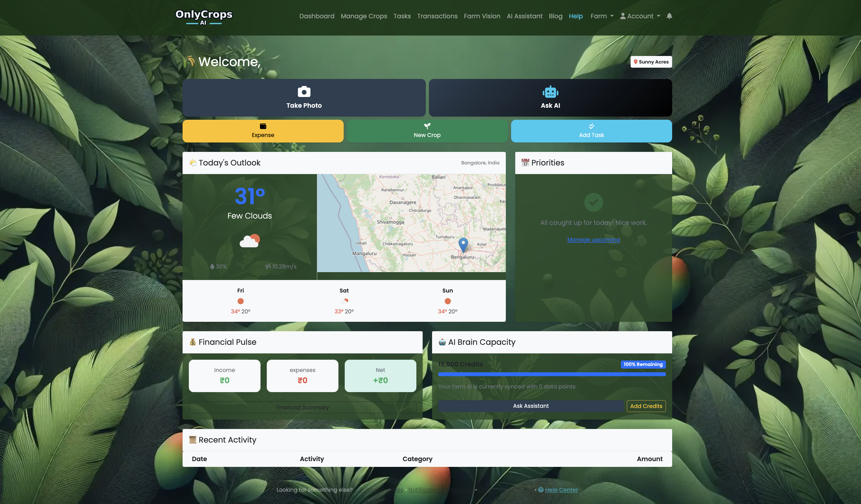Image resolution: width=861 pixels, height=504 pixels.
Task: Click Bengaluru map pin on the weather map
Action: click(463, 244)
